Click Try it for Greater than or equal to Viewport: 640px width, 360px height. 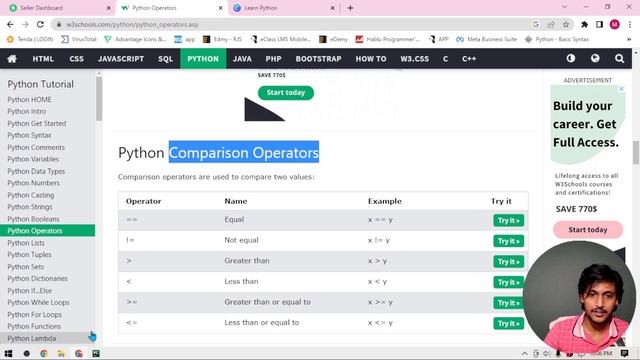(508, 303)
